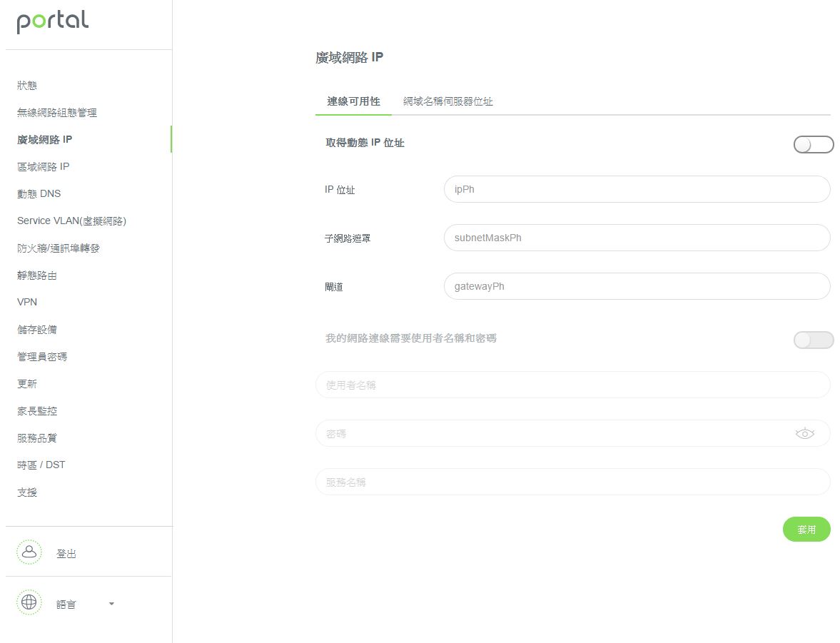Go to 靜態路由 page

pyautogui.click(x=37, y=275)
